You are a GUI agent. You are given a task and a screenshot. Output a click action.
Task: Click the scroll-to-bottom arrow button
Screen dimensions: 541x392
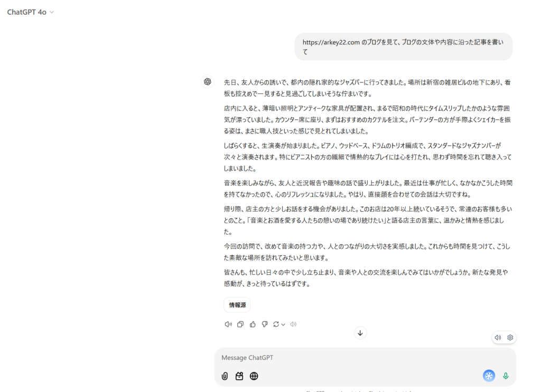(360, 333)
